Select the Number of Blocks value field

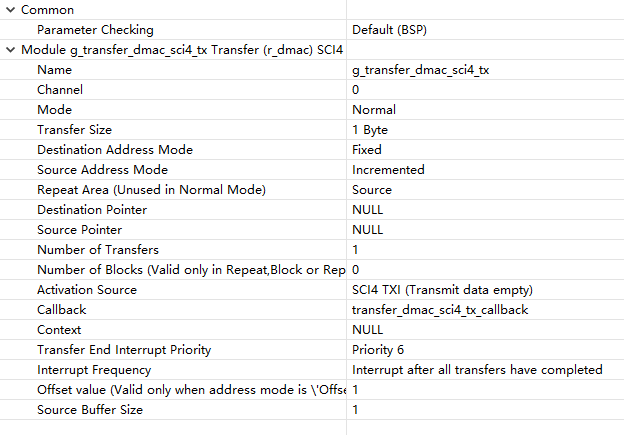point(485,269)
